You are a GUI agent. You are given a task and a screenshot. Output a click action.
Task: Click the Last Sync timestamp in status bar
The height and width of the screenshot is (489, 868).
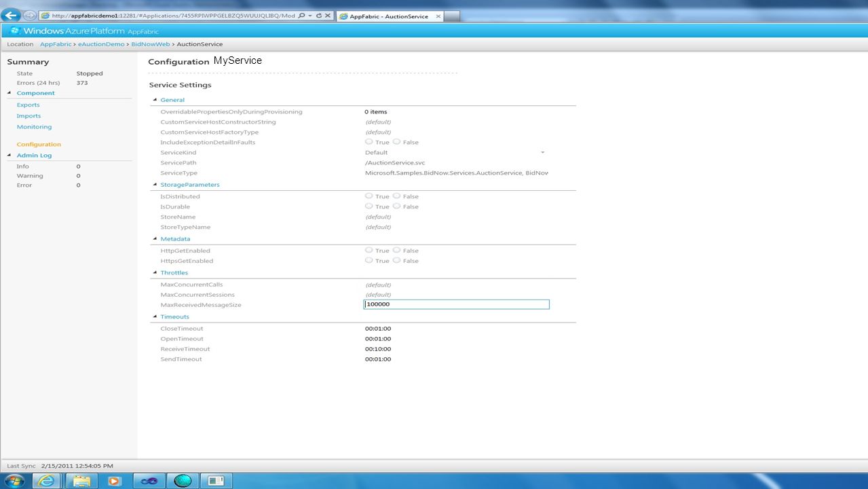(x=77, y=466)
